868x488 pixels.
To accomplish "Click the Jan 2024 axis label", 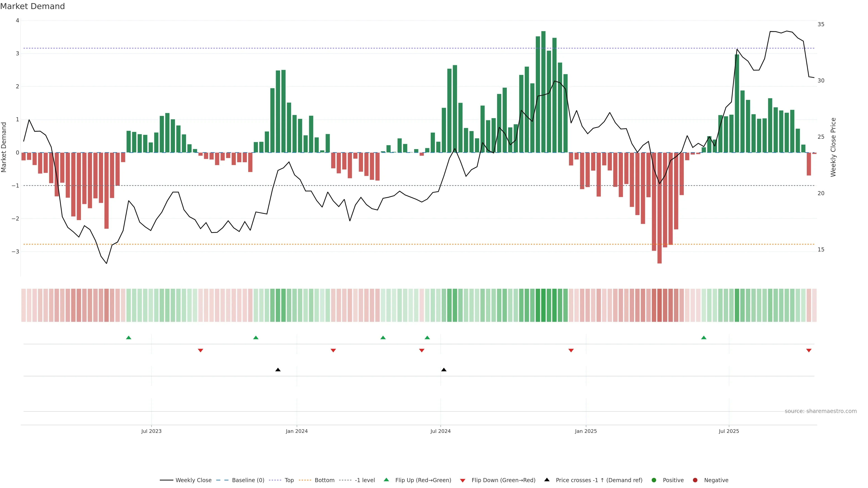I will tap(297, 431).
